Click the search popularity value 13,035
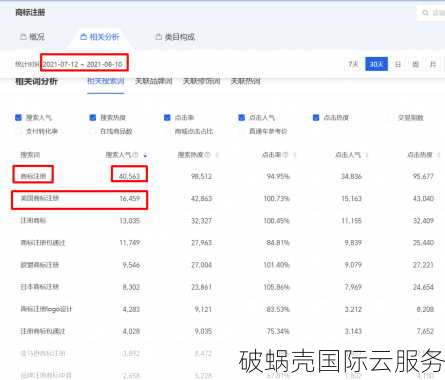Image resolution: width=445 pixels, height=380 pixels. [x=130, y=221]
